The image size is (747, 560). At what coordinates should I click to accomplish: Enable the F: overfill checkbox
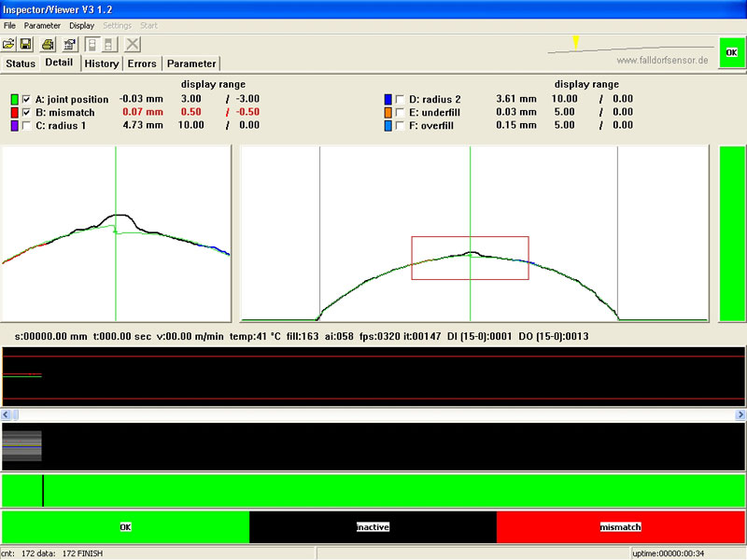tap(401, 126)
